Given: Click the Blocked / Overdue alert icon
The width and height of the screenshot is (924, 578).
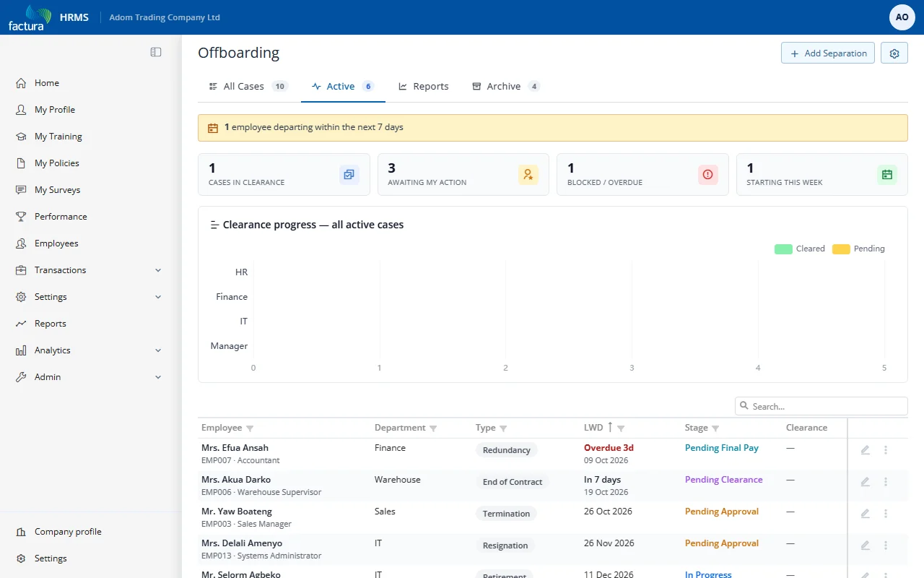Looking at the screenshot, I should coord(708,174).
